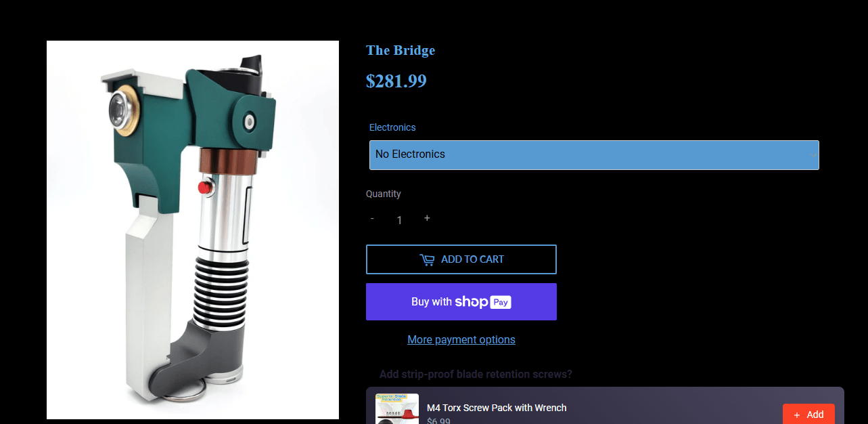Click the ADD TO CART button

click(x=461, y=259)
